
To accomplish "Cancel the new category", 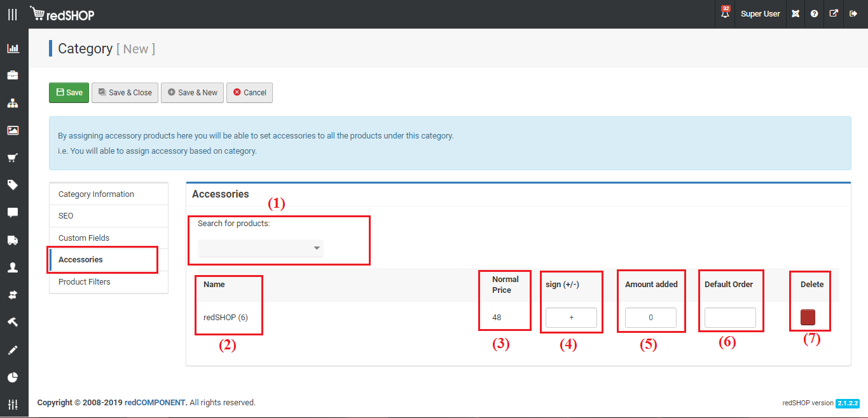I will (x=249, y=92).
